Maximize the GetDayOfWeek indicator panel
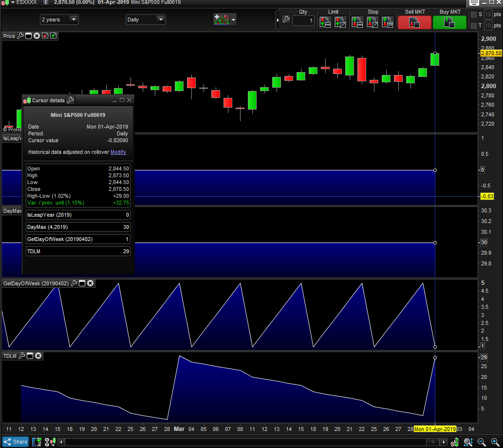 coord(82,283)
